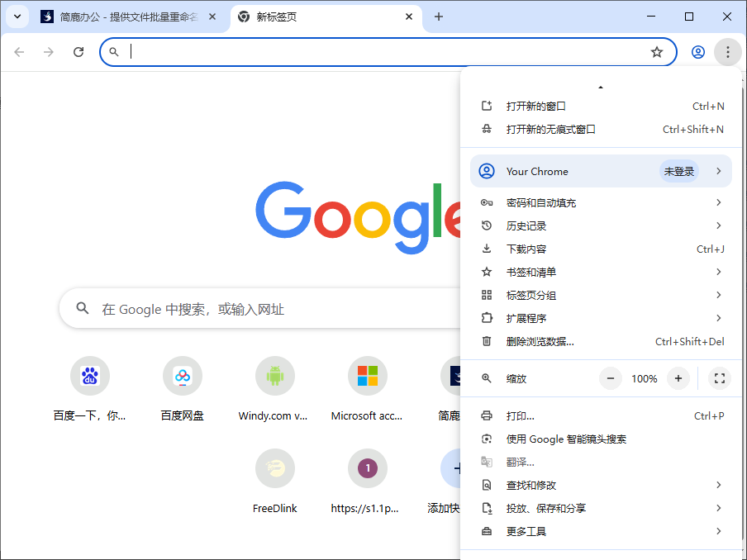The width and height of the screenshot is (747, 560).
Task: Select 打印... from the menu
Action: (x=522, y=415)
